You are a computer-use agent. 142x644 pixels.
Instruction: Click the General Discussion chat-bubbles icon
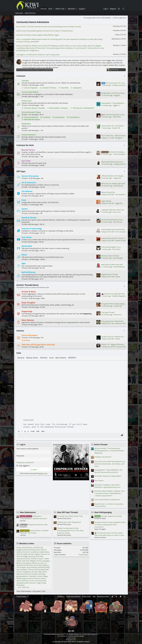[18, 177]
